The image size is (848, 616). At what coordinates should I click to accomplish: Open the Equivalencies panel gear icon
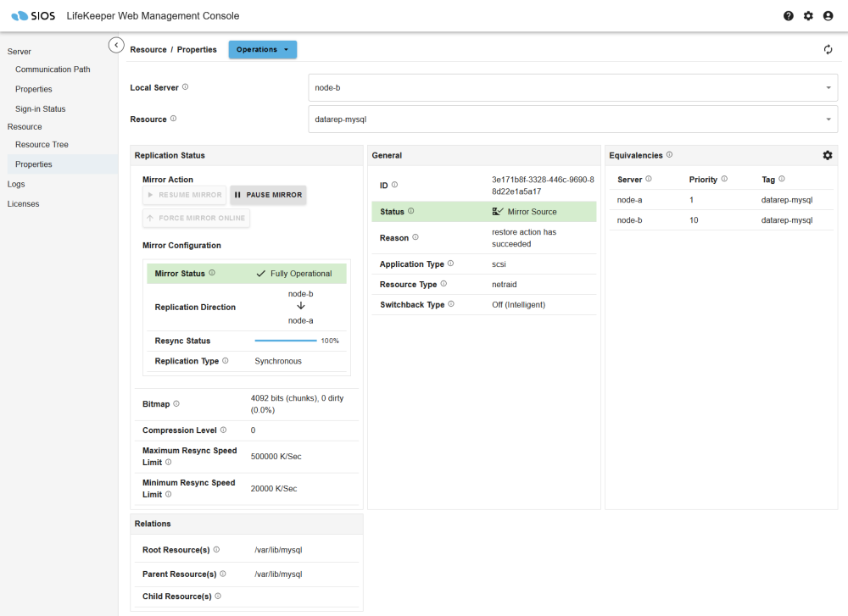(x=828, y=155)
